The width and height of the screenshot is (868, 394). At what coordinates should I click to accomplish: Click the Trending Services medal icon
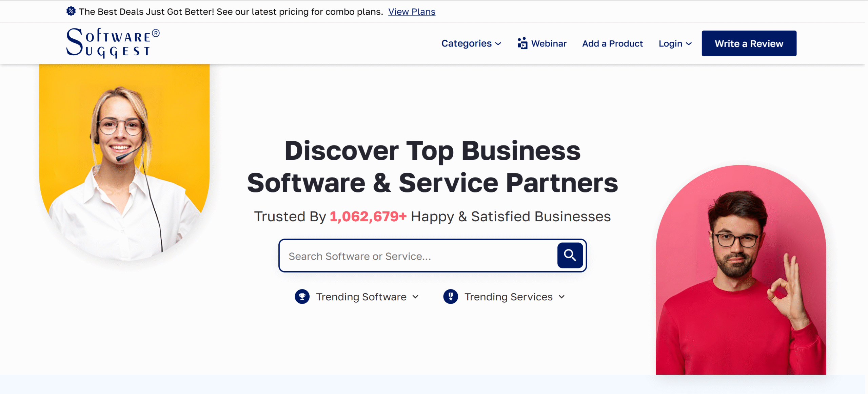[x=451, y=297]
